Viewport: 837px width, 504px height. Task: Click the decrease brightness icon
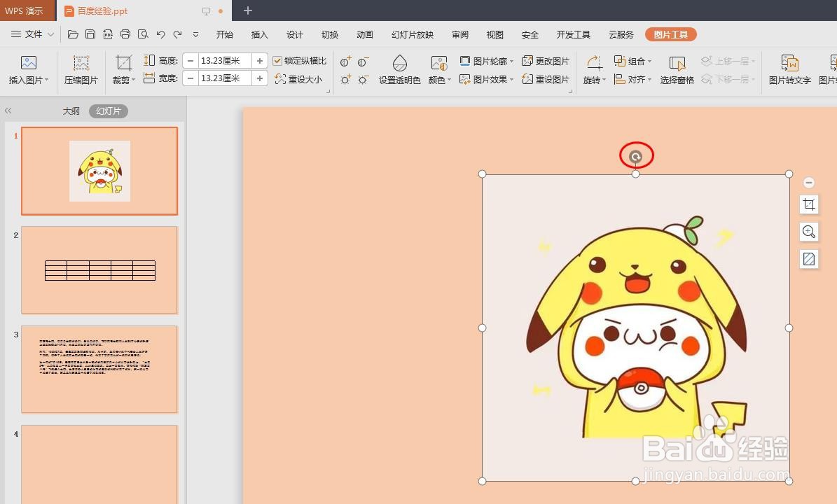[x=364, y=80]
